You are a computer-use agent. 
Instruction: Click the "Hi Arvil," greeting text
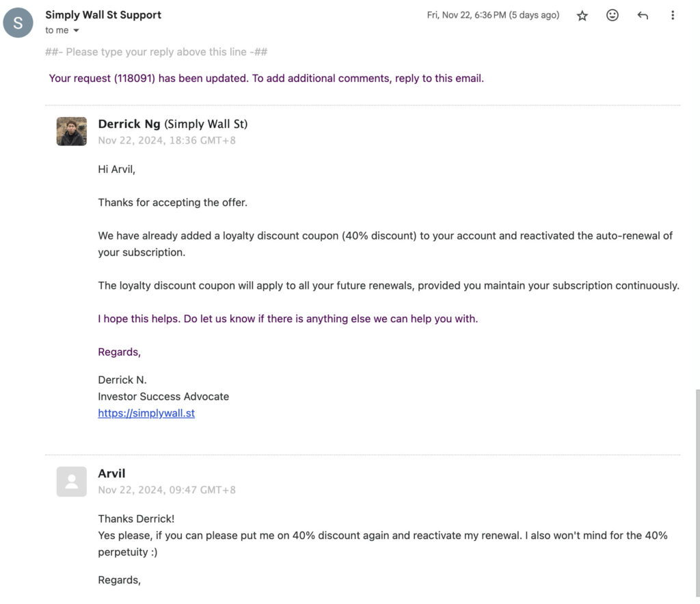[x=116, y=169]
